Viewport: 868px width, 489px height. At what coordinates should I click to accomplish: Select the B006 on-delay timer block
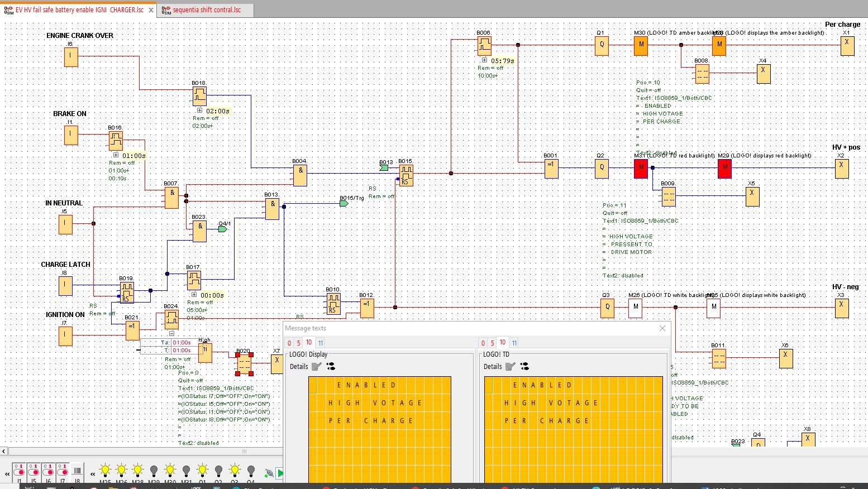pyautogui.click(x=484, y=45)
